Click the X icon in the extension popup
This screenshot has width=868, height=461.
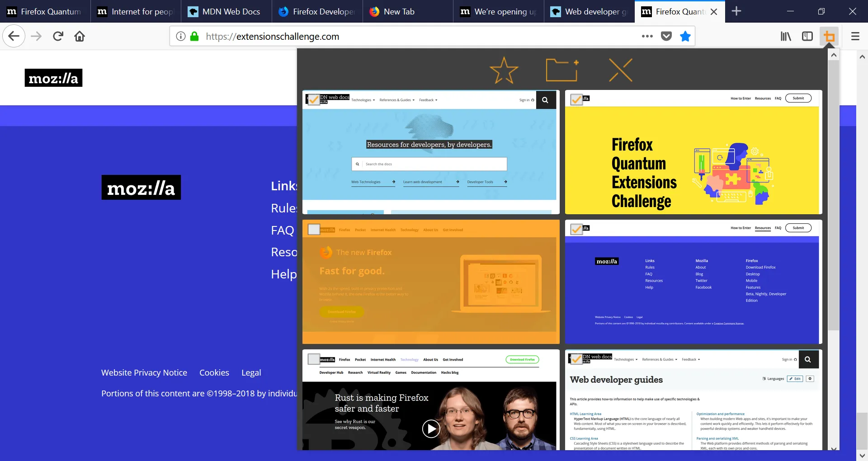click(x=620, y=70)
